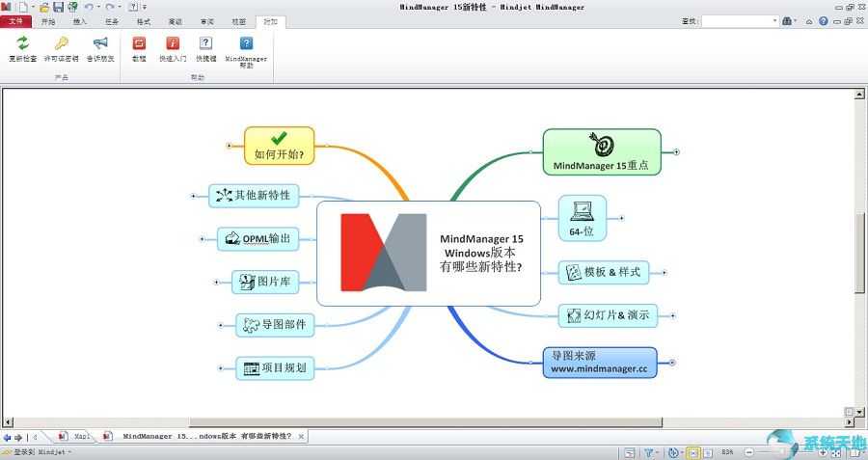Image resolution: width=868 pixels, height=460 pixels.
Task: Open the search box dropdown arrow
Action: [x=775, y=21]
